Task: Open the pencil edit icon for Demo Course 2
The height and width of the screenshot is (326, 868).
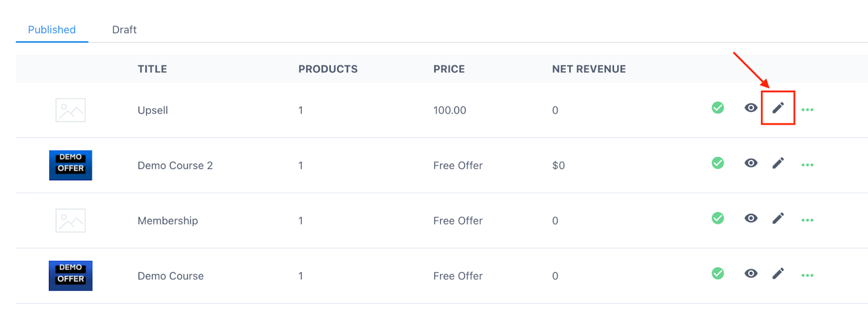Action: 778,164
